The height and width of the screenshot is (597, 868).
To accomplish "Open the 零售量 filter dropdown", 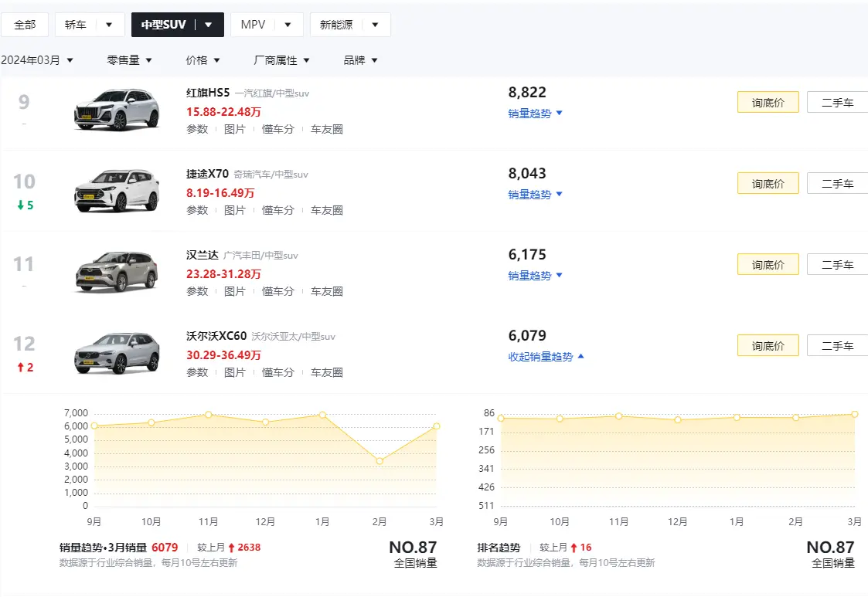I will click(x=130, y=60).
